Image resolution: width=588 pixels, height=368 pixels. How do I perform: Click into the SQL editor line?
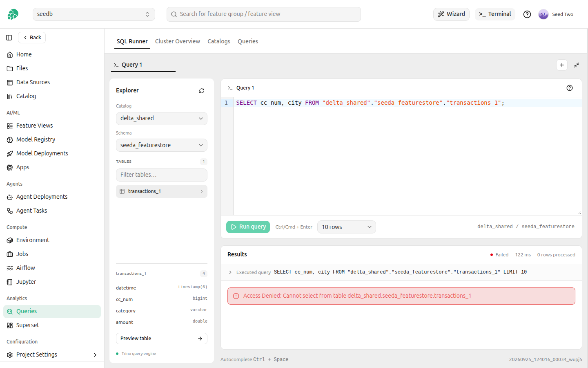coord(408,103)
